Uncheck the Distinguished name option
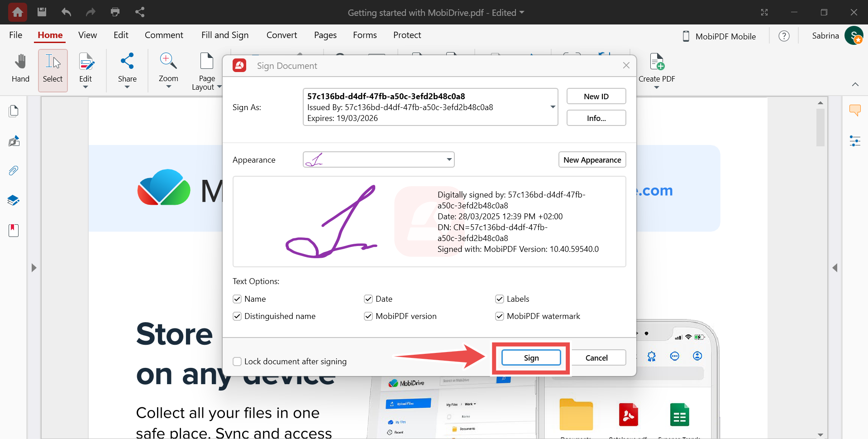 point(237,316)
